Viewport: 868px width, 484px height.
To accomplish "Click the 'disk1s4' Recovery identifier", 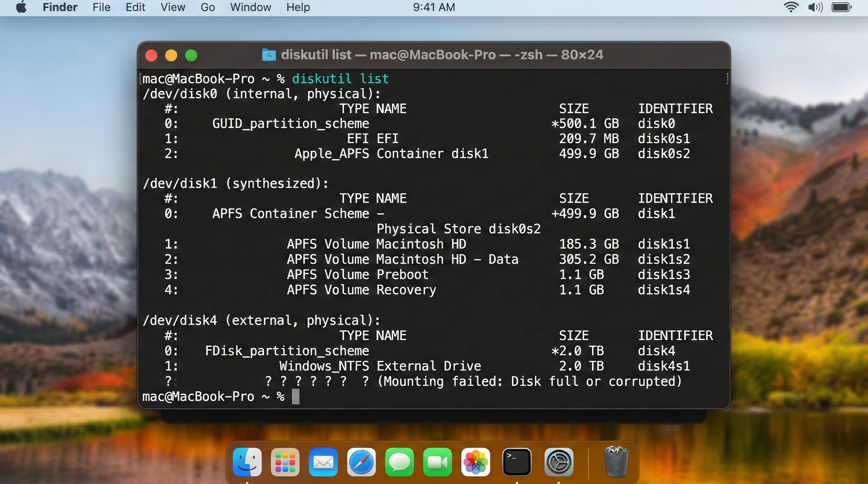I will point(664,290).
